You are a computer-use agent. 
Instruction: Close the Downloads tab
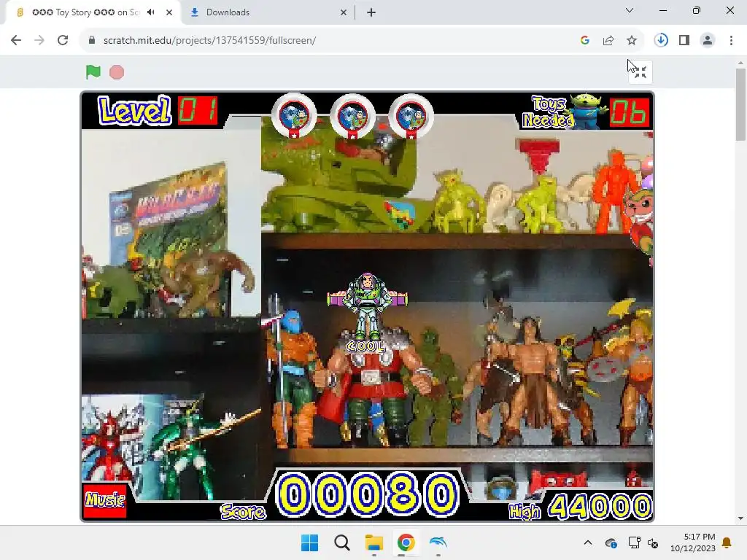pyautogui.click(x=344, y=12)
